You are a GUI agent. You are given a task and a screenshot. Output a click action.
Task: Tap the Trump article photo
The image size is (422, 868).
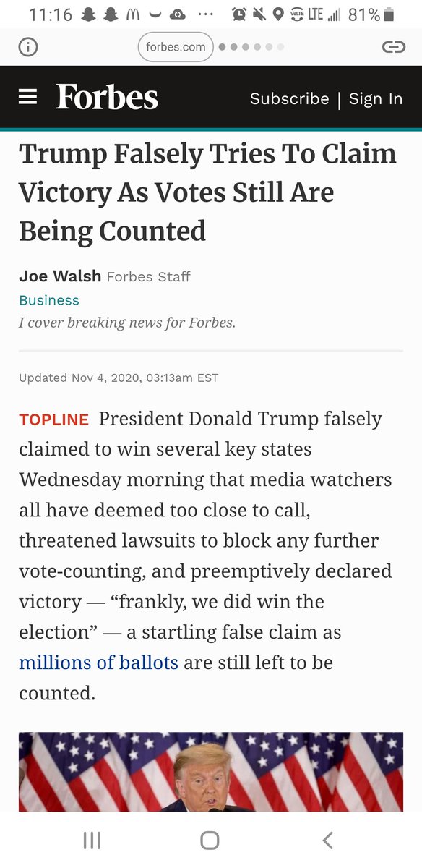click(211, 772)
